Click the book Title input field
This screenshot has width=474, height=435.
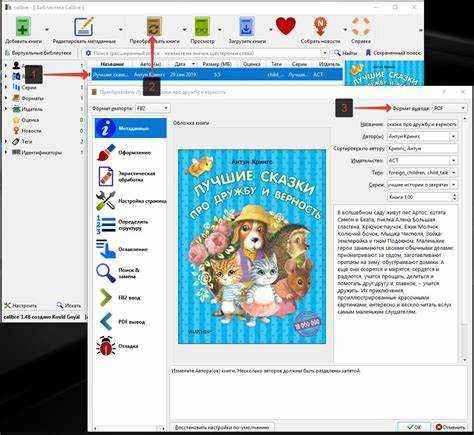pos(422,124)
